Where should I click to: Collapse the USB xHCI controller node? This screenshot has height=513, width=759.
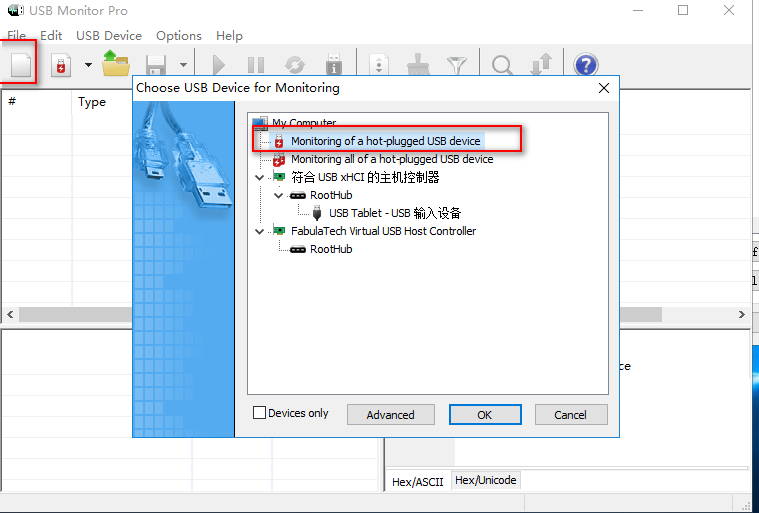coord(259,178)
